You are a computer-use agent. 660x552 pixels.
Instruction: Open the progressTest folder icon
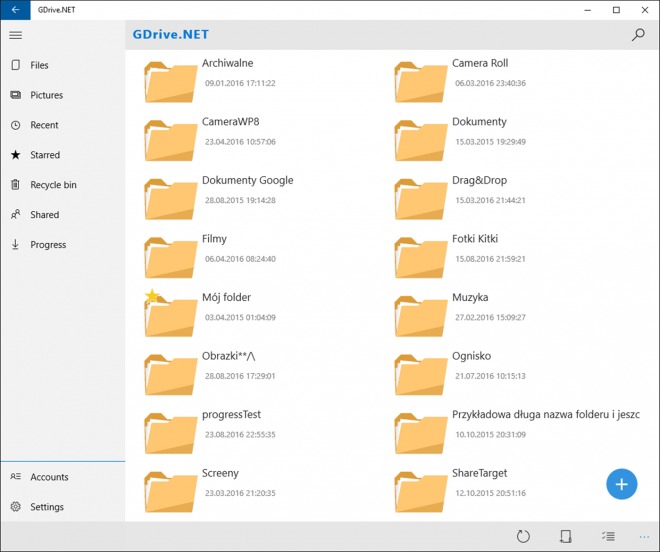click(x=170, y=433)
